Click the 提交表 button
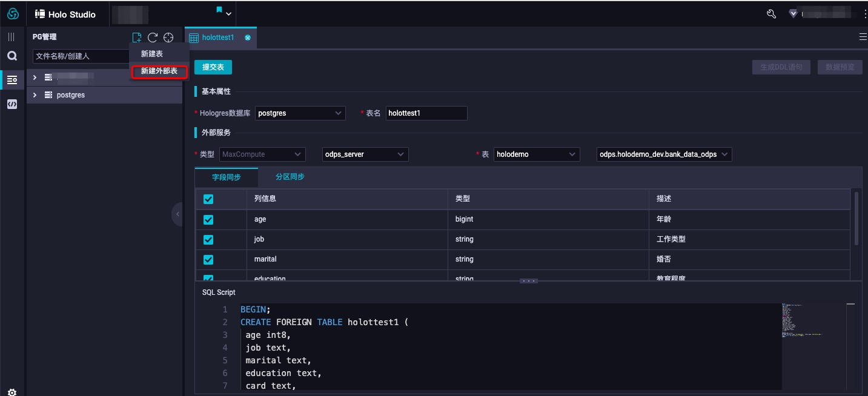 (x=213, y=67)
